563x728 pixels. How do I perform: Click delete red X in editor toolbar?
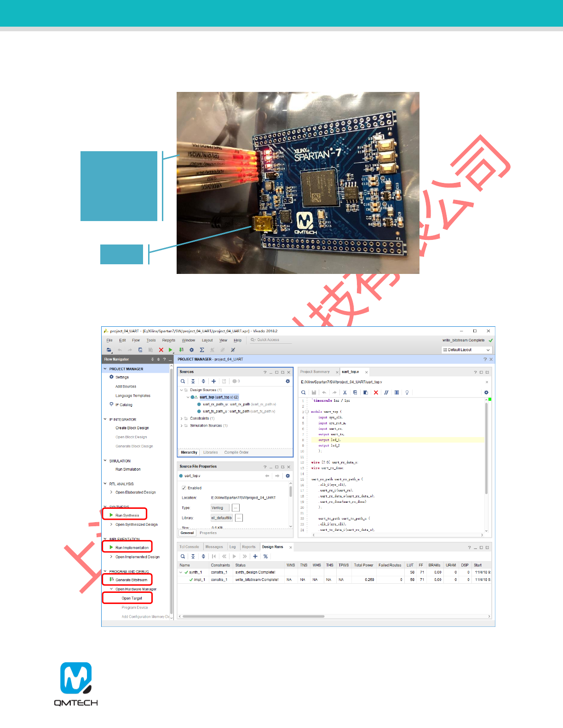(x=376, y=392)
